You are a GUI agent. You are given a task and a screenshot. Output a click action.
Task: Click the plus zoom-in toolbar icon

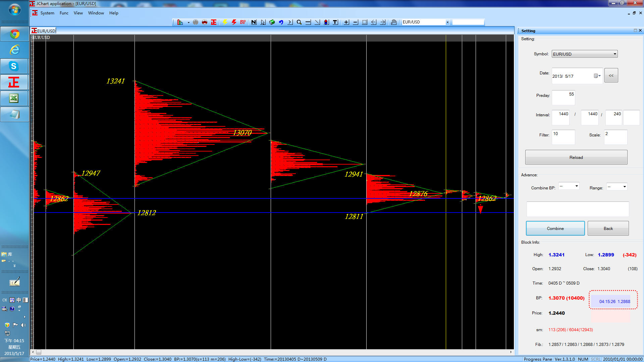[346, 22]
